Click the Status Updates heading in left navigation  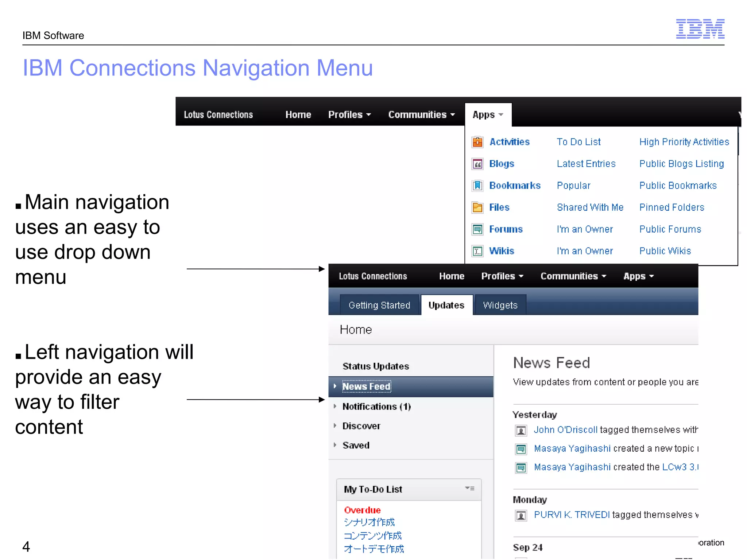coord(376,366)
